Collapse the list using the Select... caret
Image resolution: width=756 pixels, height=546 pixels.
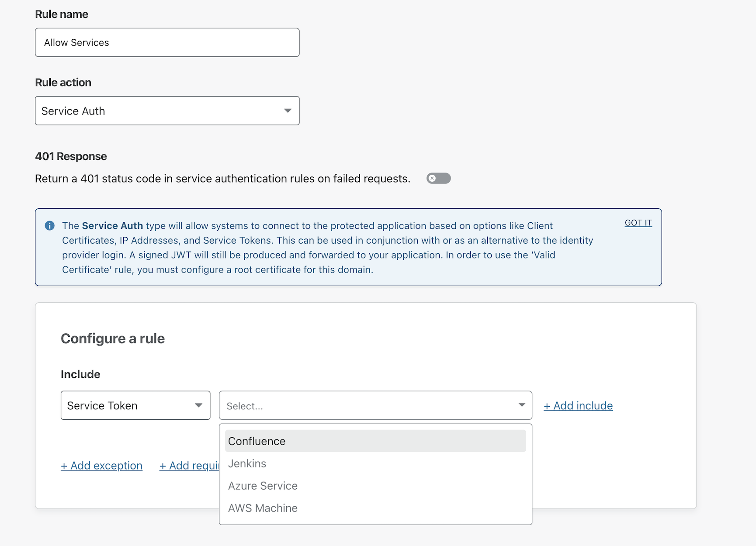[522, 405]
